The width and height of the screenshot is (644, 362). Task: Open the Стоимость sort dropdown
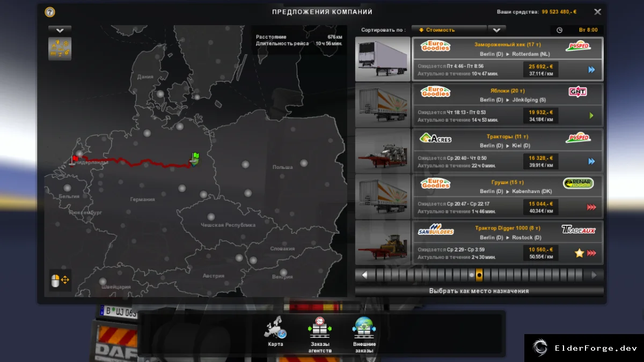449,30
